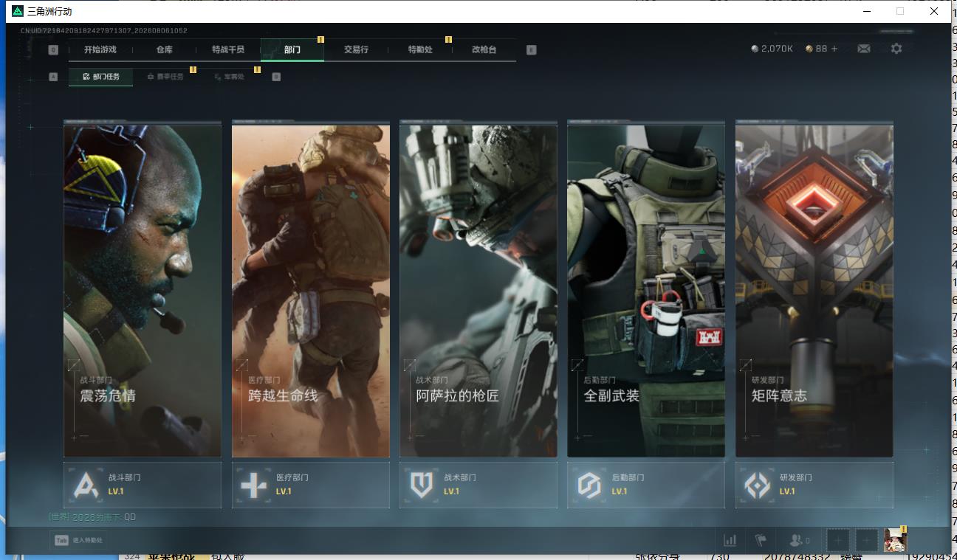Screen dimensions: 957x560
Task: Click the A key hint icon
Action: pyautogui.click(x=53, y=77)
